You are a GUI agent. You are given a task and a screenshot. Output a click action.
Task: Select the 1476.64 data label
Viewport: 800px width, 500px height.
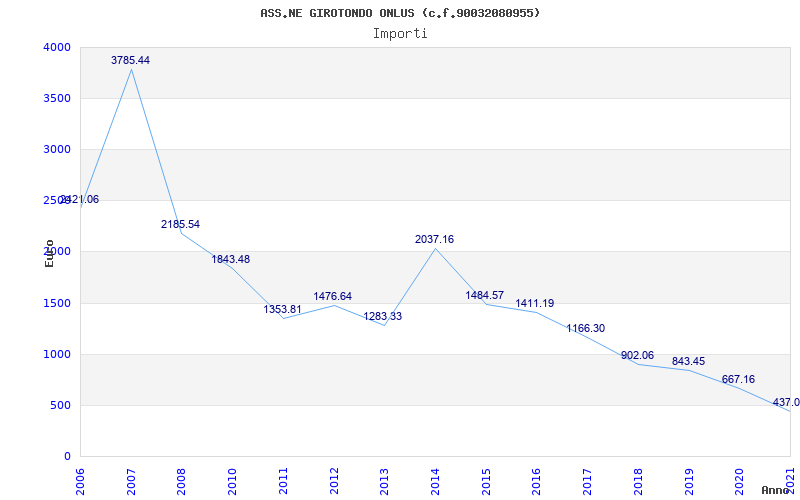click(x=333, y=296)
